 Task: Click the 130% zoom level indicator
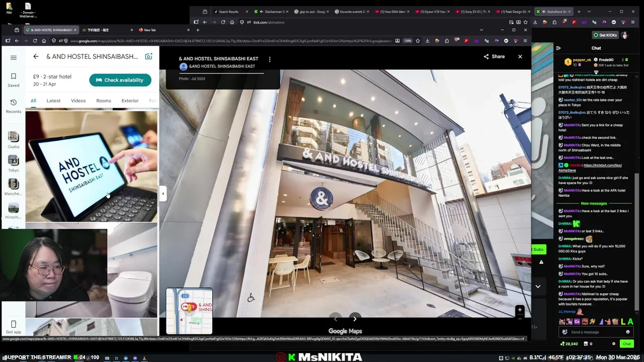coord(408,41)
